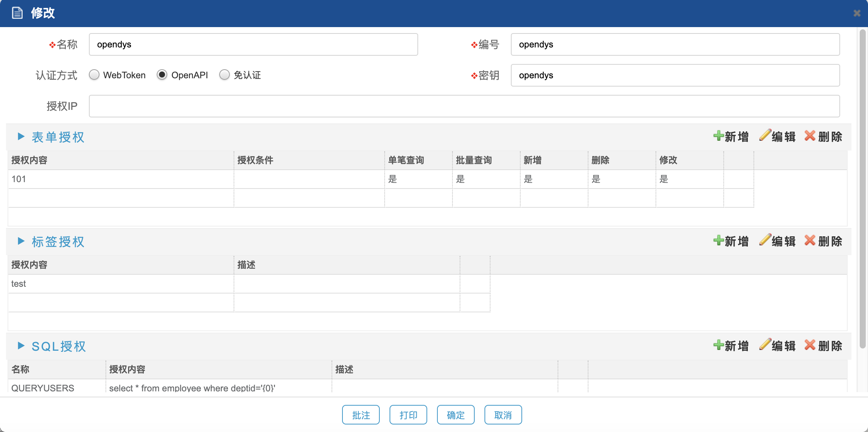Toggle the 标签授权 section expander arrow

click(x=21, y=241)
